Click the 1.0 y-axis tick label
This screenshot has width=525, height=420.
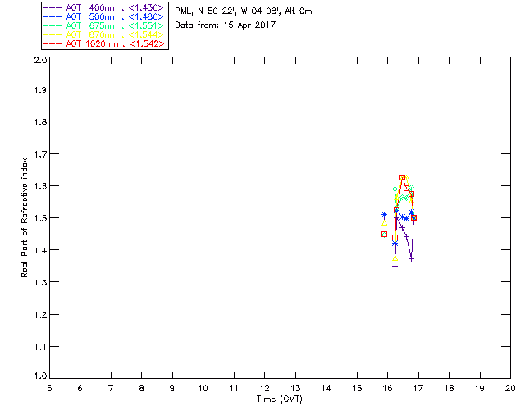[x=40, y=376]
